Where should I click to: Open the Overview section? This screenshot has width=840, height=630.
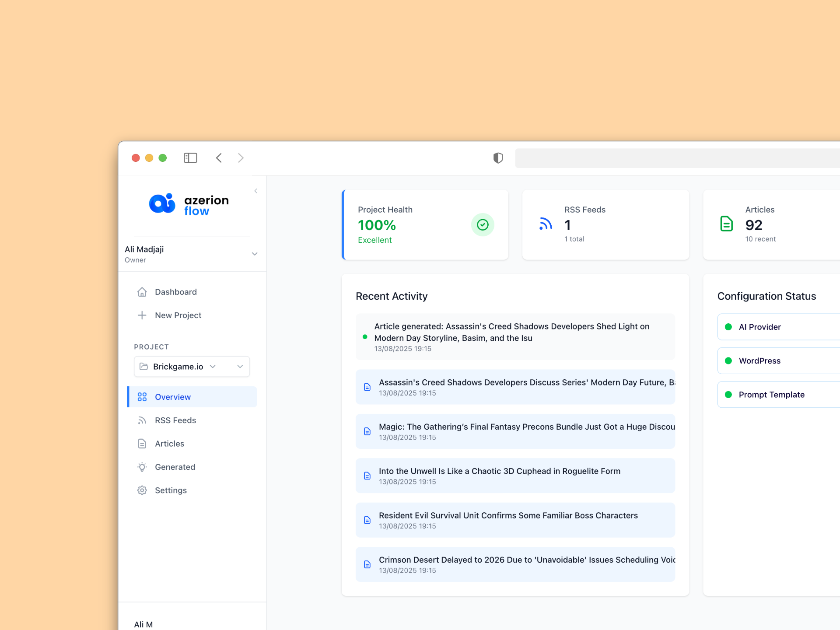point(192,397)
